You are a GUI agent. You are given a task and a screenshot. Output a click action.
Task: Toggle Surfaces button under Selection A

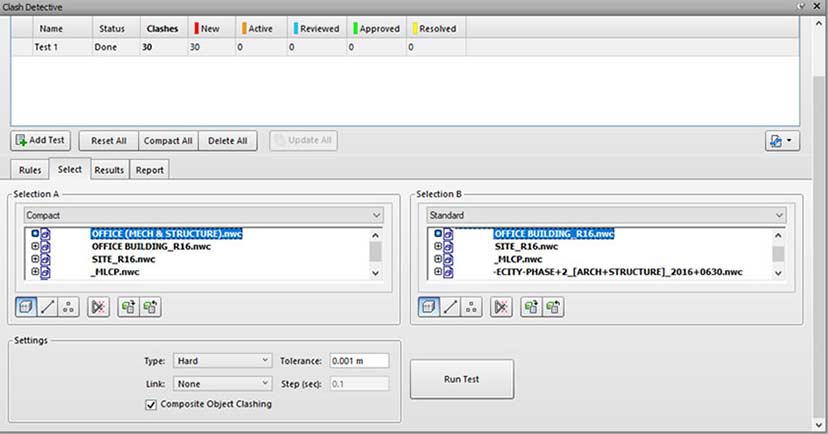pyautogui.click(x=26, y=307)
